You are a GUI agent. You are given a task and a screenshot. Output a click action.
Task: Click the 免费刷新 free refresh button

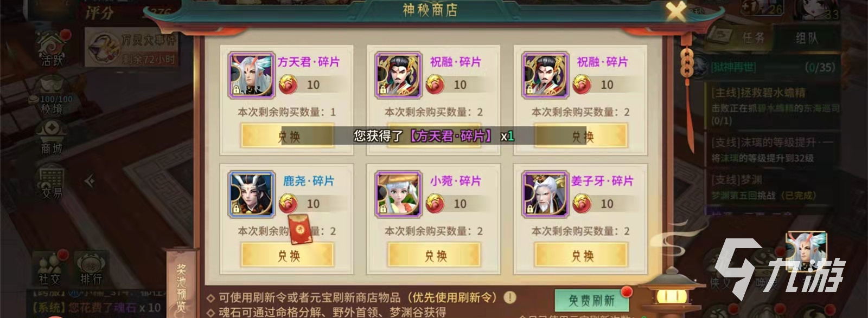591,300
